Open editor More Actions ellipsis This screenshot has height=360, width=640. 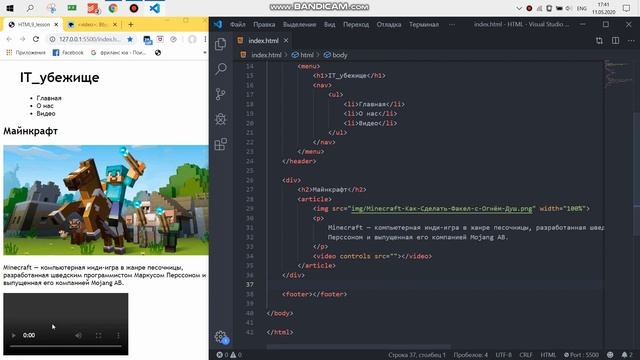(x=631, y=40)
